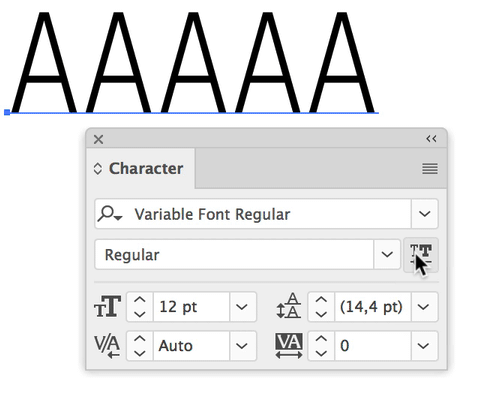Click the Variable Font Regular font field
480x398 pixels.
[253, 214]
